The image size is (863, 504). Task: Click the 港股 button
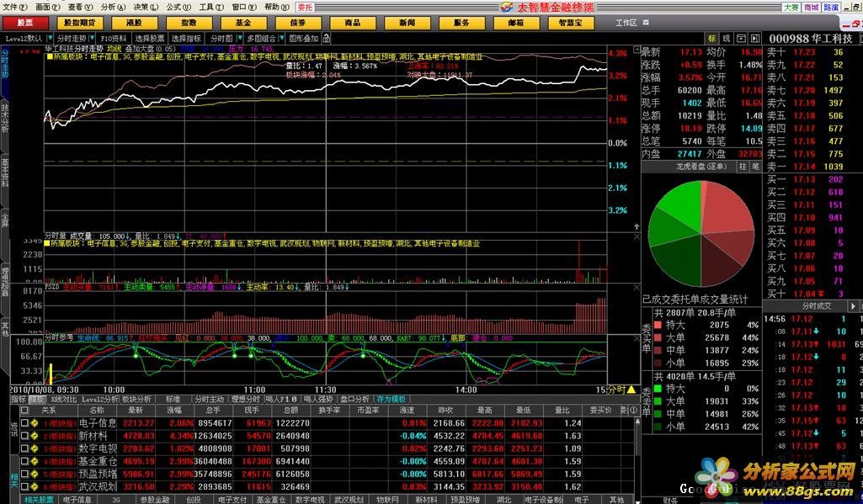(135, 23)
